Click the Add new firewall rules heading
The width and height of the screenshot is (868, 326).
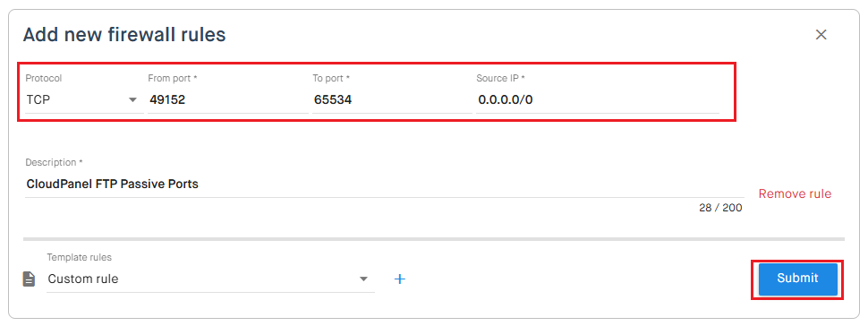[x=124, y=35]
